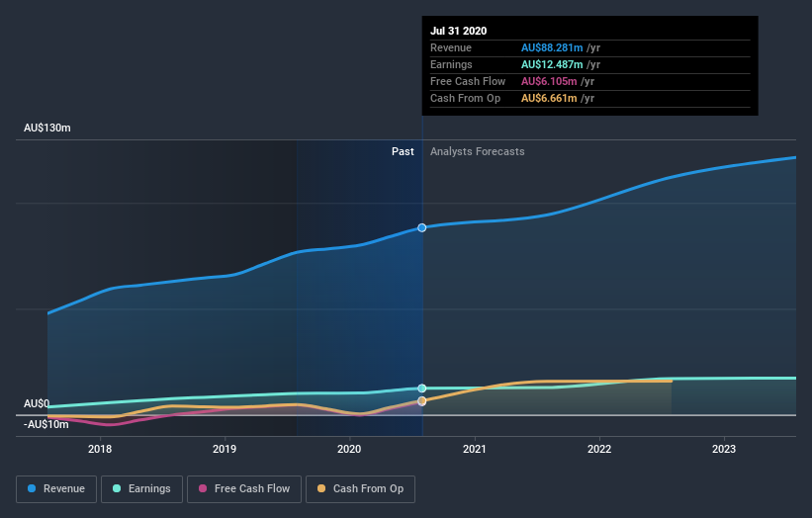Image resolution: width=812 pixels, height=518 pixels.
Task: Click the Analysts Forecasts label
Action: pos(477,151)
